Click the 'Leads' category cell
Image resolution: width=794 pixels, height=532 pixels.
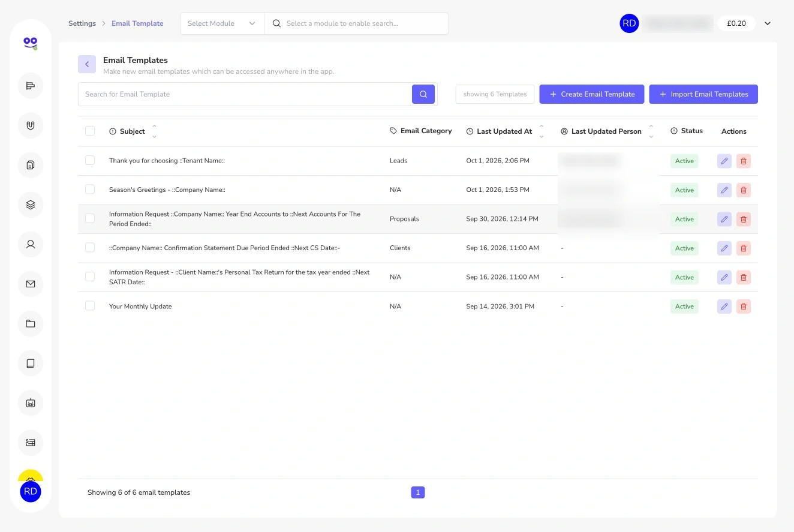pos(398,161)
